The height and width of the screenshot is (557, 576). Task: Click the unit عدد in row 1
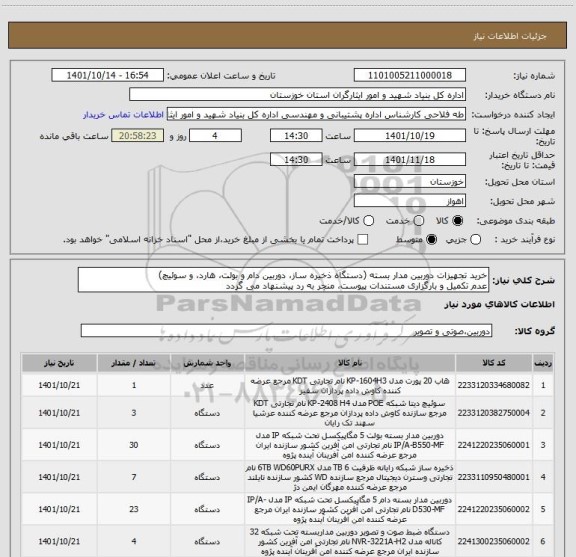click(207, 385)
